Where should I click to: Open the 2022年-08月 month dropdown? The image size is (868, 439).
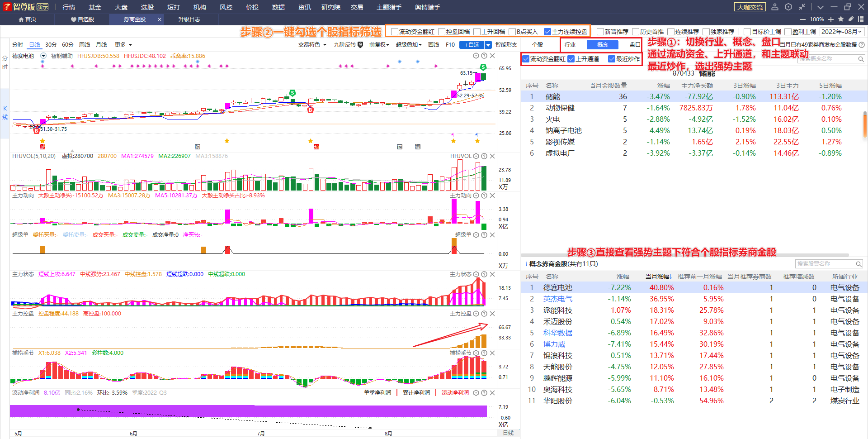[x=842, y=32]
